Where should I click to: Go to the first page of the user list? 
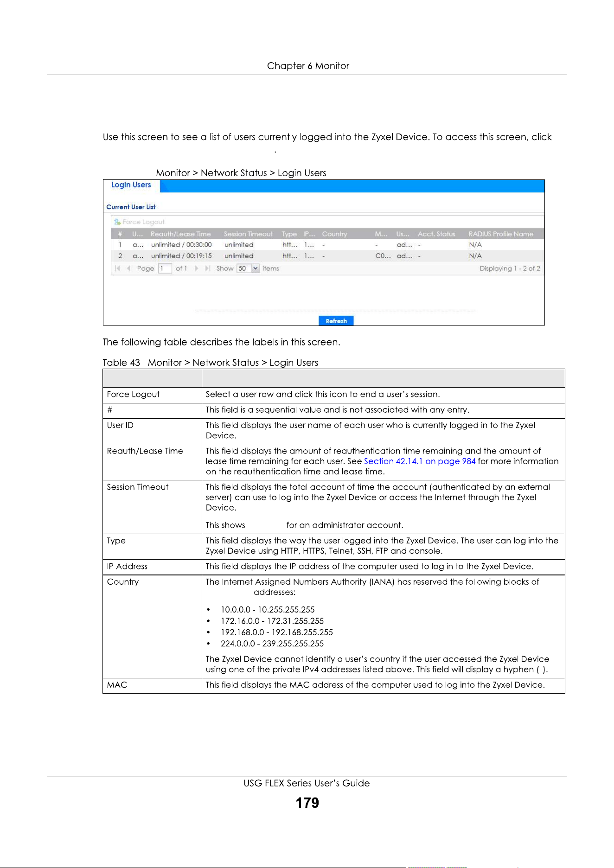point(118,268)
